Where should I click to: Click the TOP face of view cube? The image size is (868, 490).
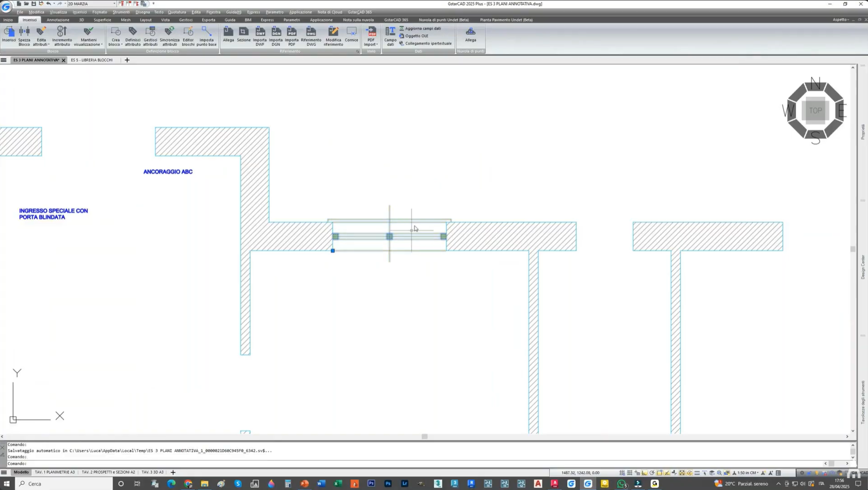click(x=815, y=111)
